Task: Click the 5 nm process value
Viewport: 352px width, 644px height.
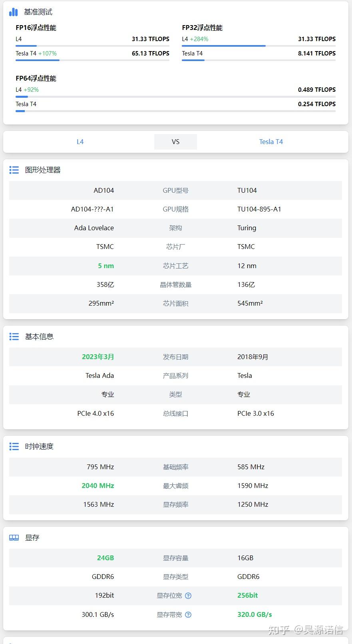Action: click(105, 266)
